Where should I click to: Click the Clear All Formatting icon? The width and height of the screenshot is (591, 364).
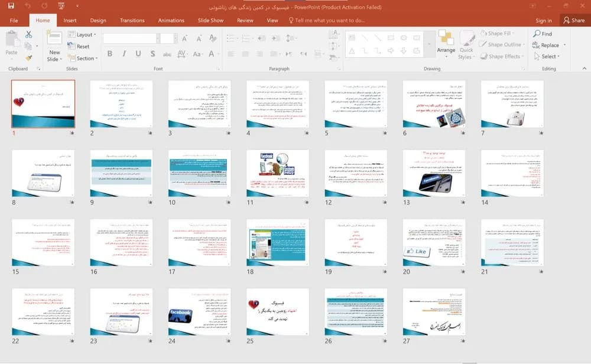point(213,38)
